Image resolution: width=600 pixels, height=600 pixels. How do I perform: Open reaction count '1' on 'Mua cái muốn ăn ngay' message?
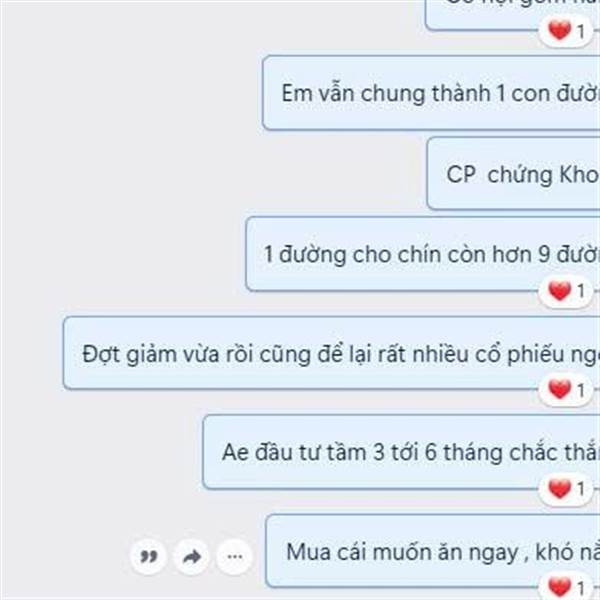coord(581,588)
